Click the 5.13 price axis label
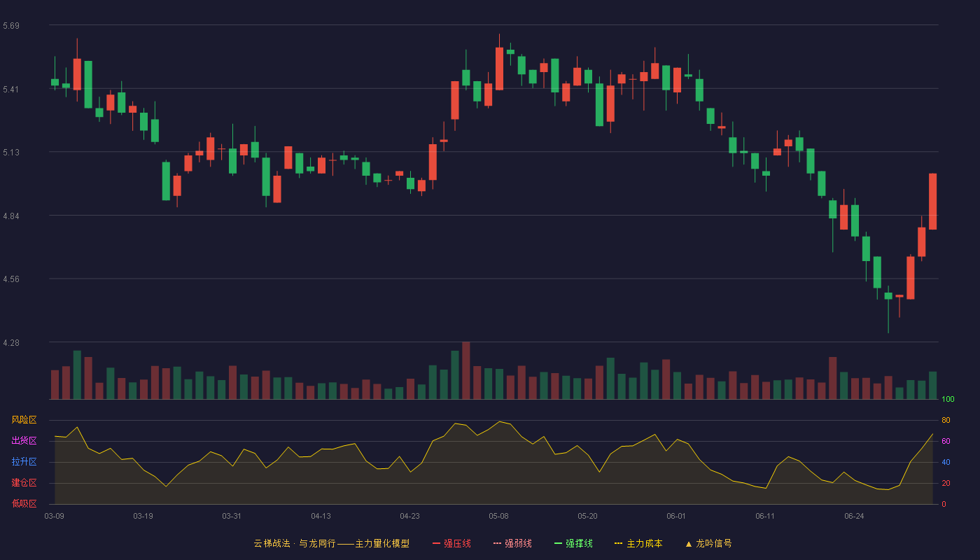Screen dimensions: 980x560 point(11,153)
